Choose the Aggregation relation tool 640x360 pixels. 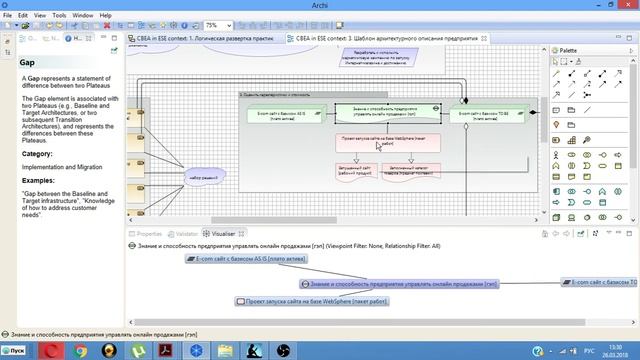pyautogui.click(x=587, y=73)
